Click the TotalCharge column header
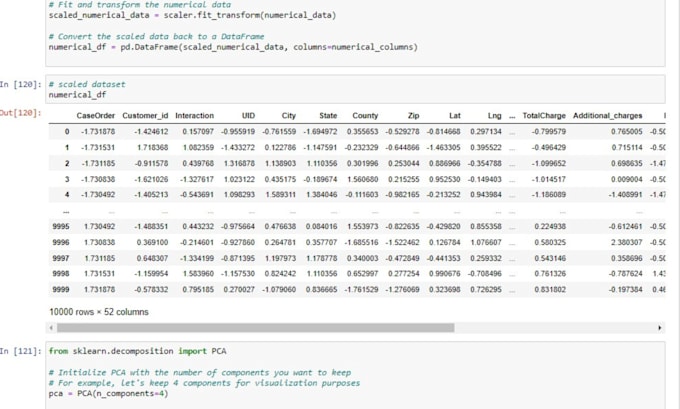680x409 pixels. (544, 116)
